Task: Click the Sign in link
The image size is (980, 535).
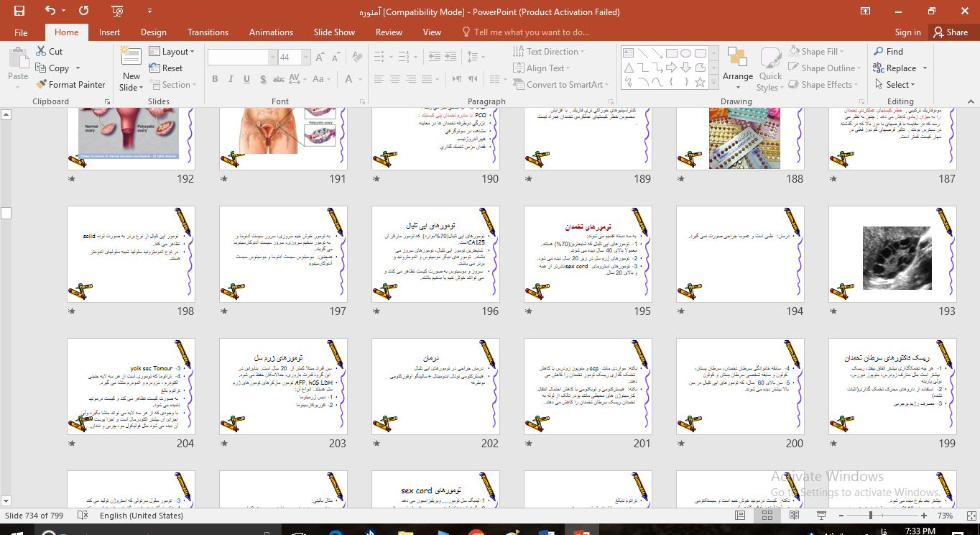Action: click(x=907, y=32)
